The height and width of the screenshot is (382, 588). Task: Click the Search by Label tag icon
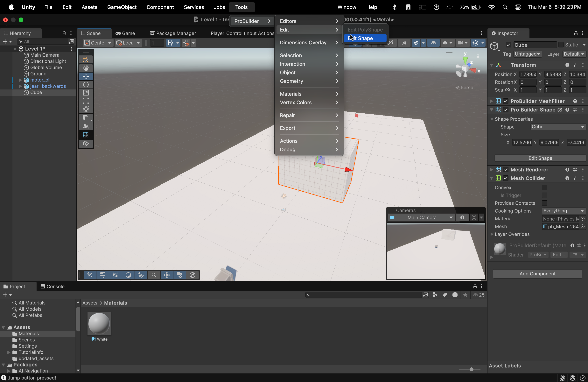445,295
